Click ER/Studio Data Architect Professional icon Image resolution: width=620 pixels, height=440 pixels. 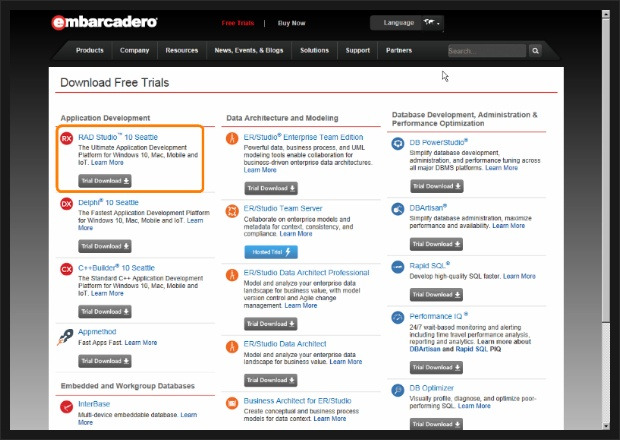pyautogui.click(x=232, y=275)
